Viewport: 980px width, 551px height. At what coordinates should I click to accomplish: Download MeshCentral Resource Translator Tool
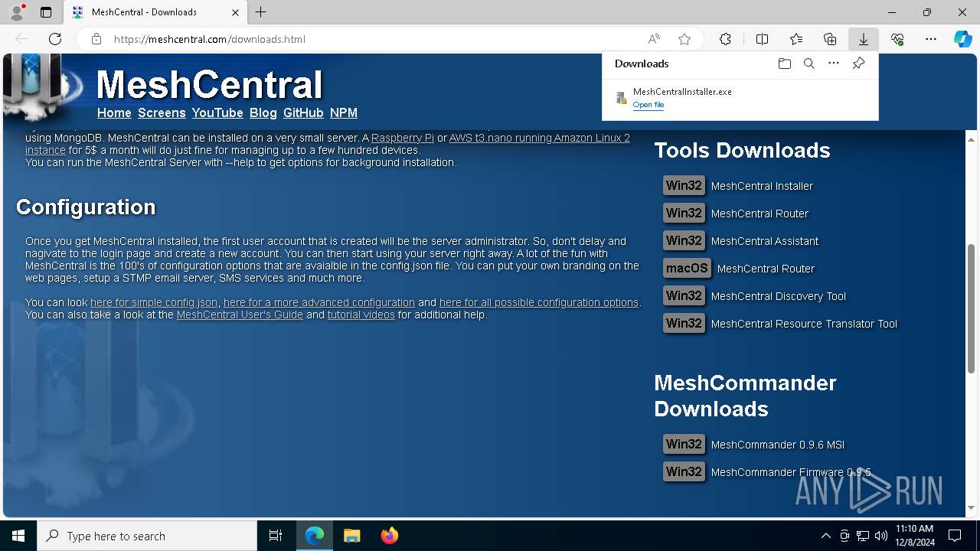[804, 324]
